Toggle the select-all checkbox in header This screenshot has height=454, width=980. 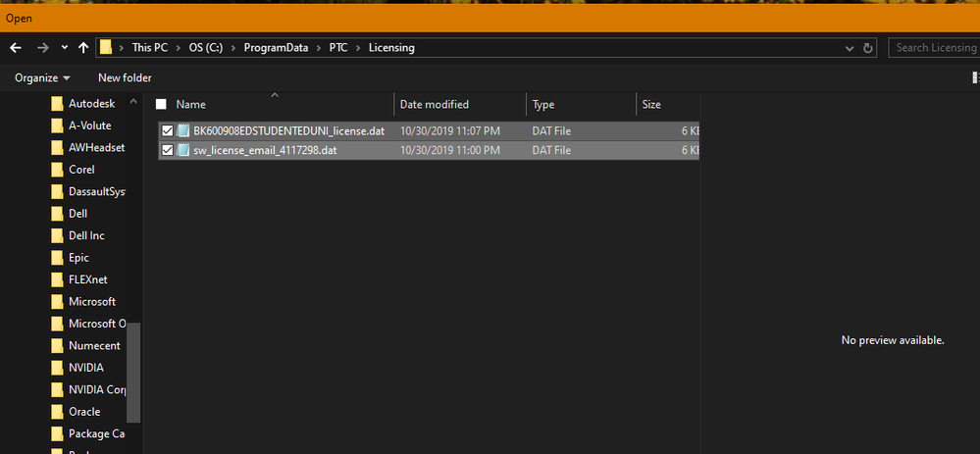tap(161, 104)
